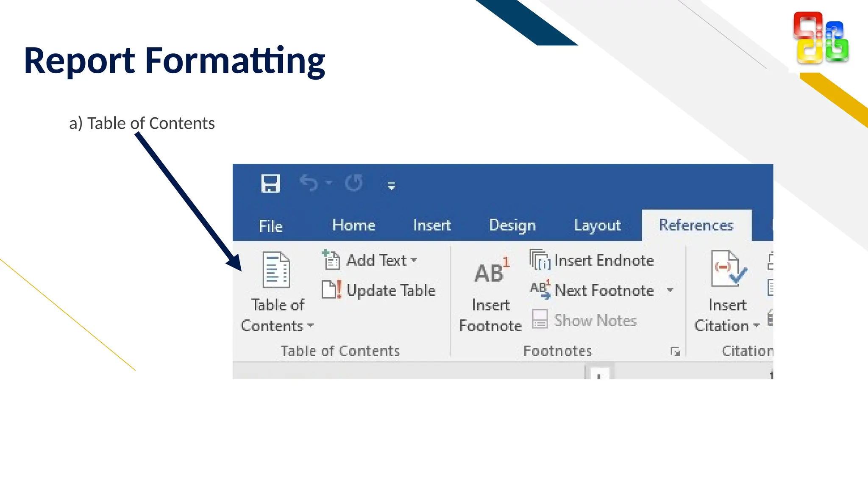Click the Table of Contents page icon

tap(276, 270)
